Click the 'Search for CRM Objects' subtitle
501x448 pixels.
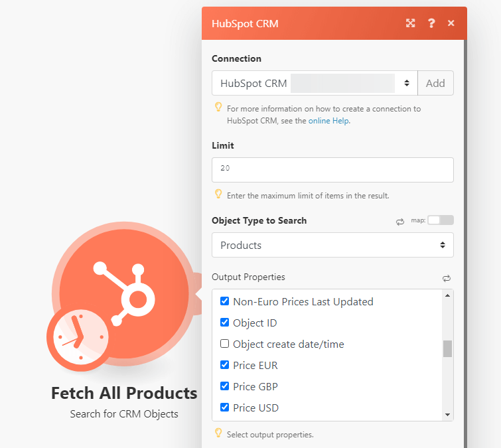pos(124,414)
